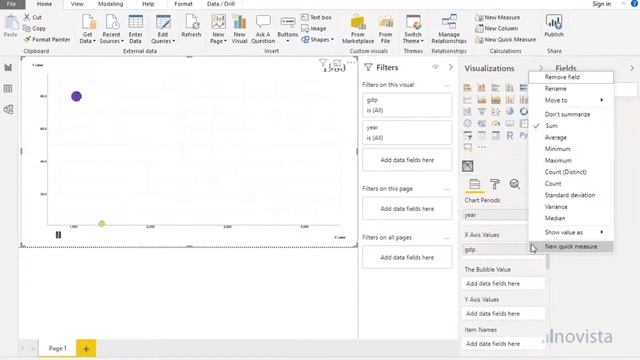The height and width of the screenshot is (360, 640).
Task: Open Report view in left sidebar
Action: pyautogui.click(x=8, y=67)
